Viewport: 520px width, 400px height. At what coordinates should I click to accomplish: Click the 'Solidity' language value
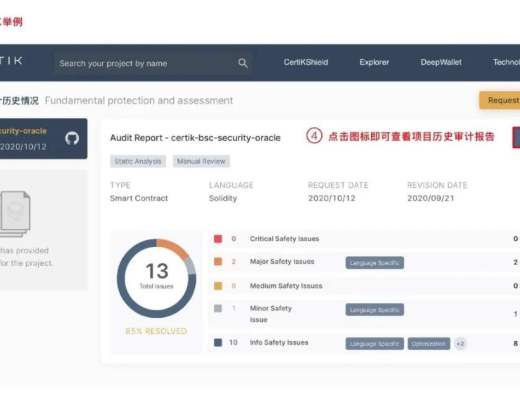click(x=223, y=198)
